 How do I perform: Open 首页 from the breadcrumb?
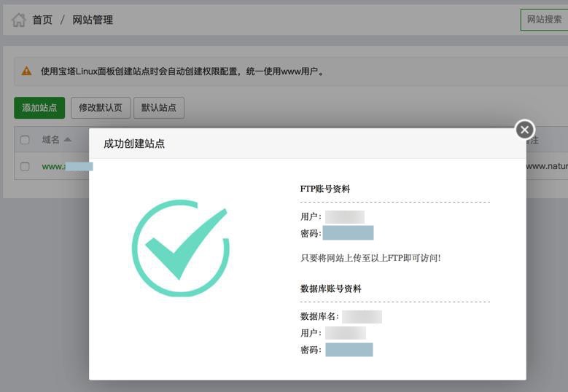[42, 20]
